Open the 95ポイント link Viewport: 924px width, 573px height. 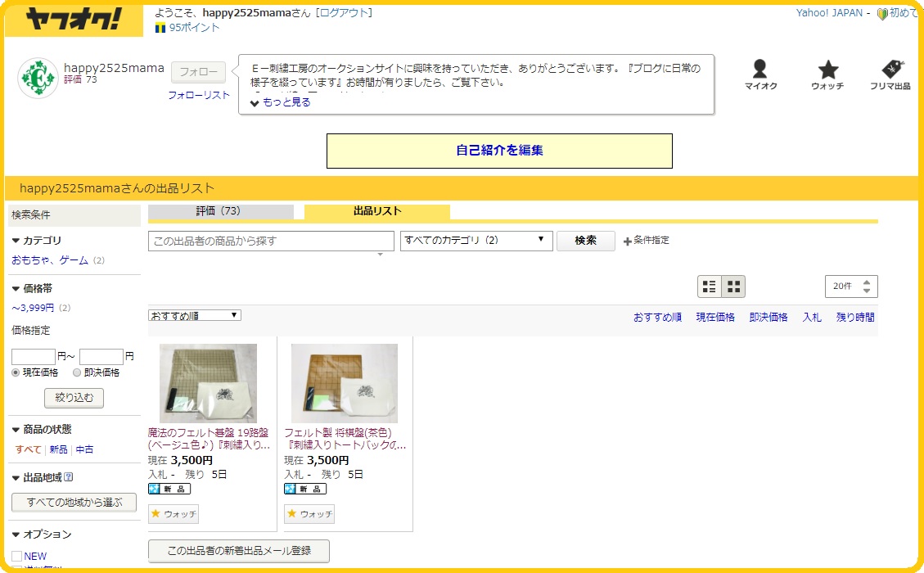point(194,28)
